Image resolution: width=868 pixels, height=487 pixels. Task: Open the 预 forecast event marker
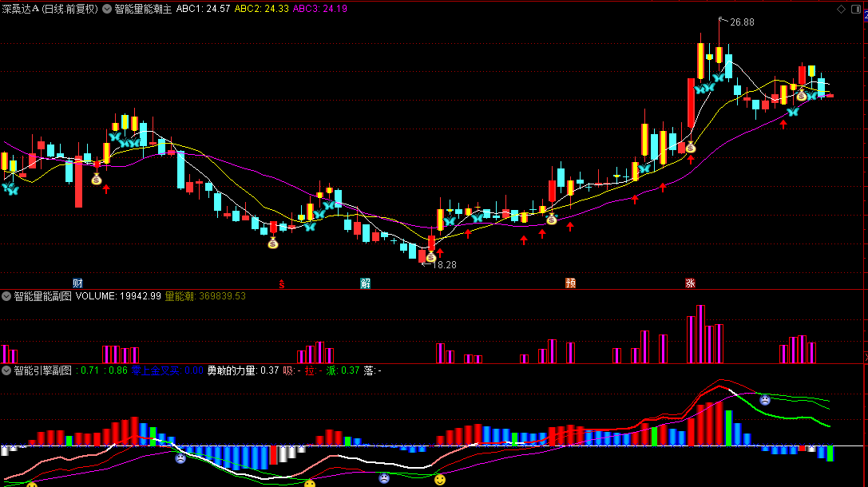[571, 283]
